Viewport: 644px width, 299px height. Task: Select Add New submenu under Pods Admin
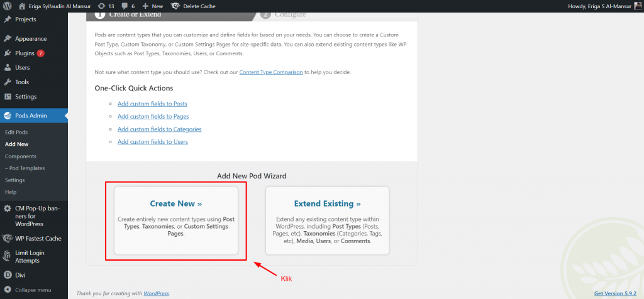point(17,144)
